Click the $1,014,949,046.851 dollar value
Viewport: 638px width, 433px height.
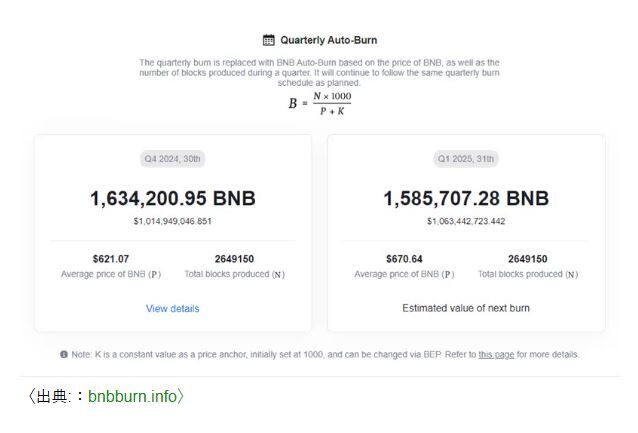pos(173,221)
